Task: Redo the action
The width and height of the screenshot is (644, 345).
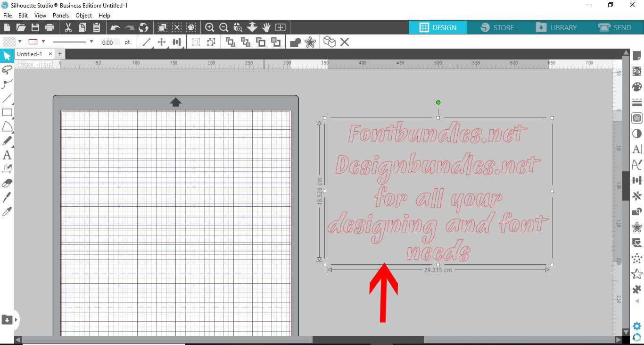Action: point(129,27)
